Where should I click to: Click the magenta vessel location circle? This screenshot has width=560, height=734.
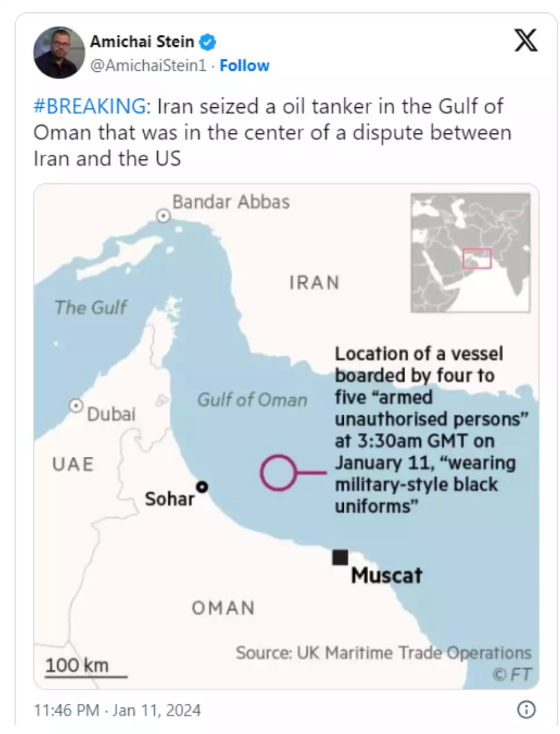tap(278, 473)
